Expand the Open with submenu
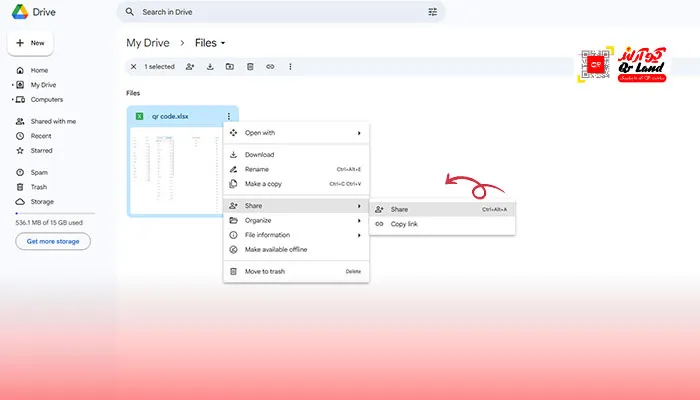This screenshot has height=400, width=700. point(359,132)
